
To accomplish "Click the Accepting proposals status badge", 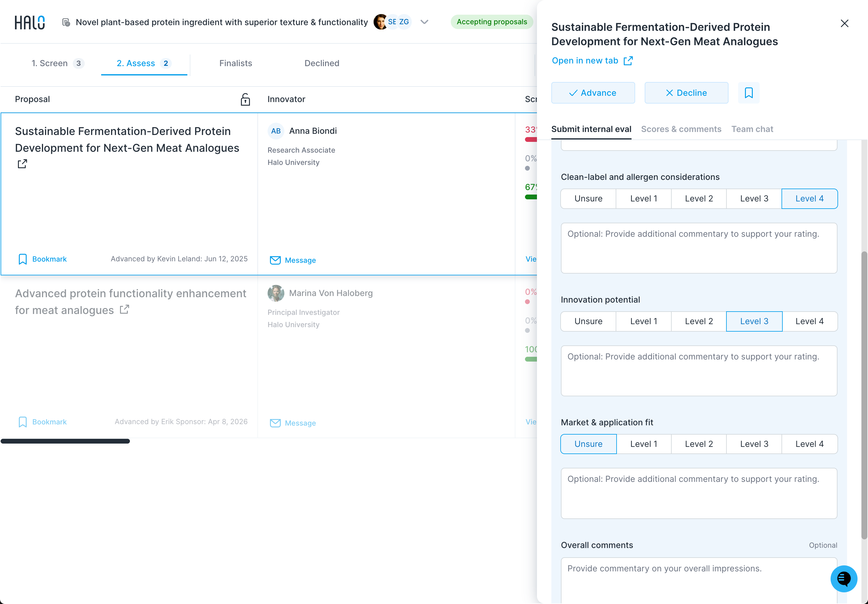I will [x=491, y=22].
